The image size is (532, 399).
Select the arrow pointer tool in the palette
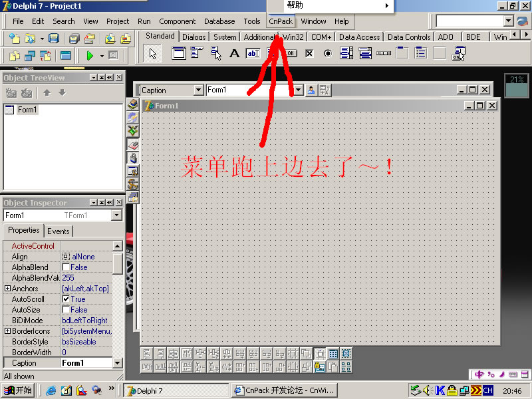153,54
